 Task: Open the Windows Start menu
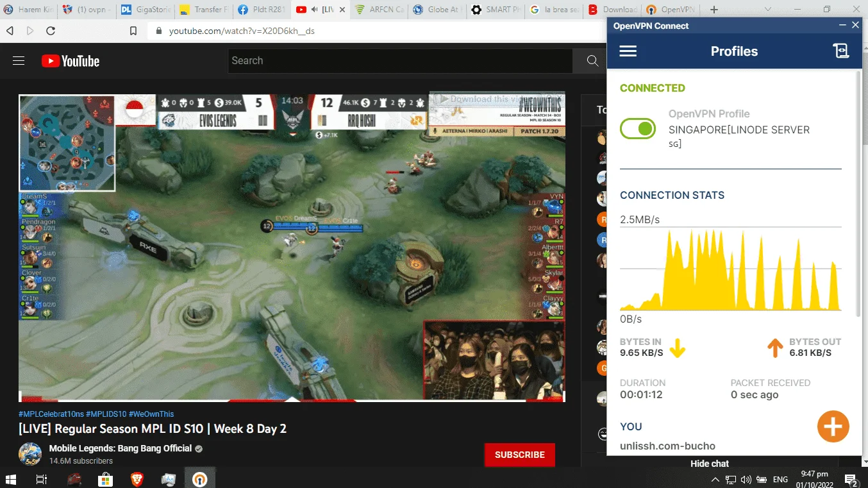point(11,479)
